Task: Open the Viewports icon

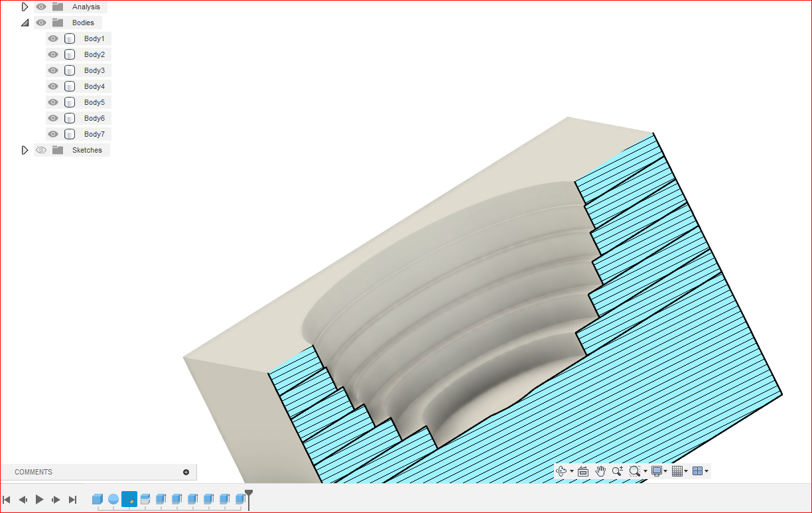Action: click(x=698, y=471)
